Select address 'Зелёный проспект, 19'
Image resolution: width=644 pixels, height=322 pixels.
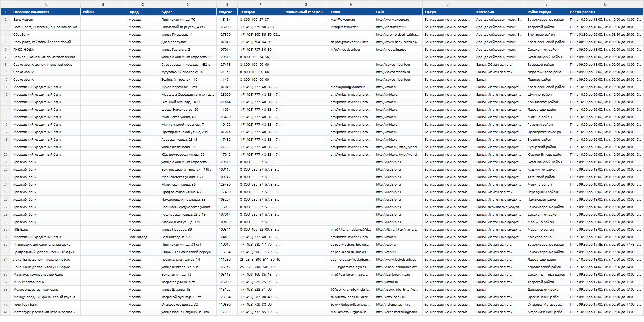[x=188, y=80]
